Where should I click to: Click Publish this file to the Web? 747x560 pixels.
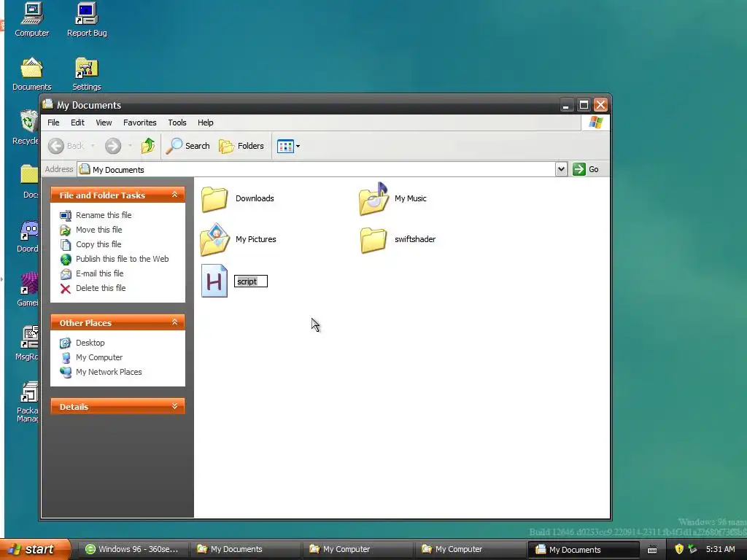[122, 259]
